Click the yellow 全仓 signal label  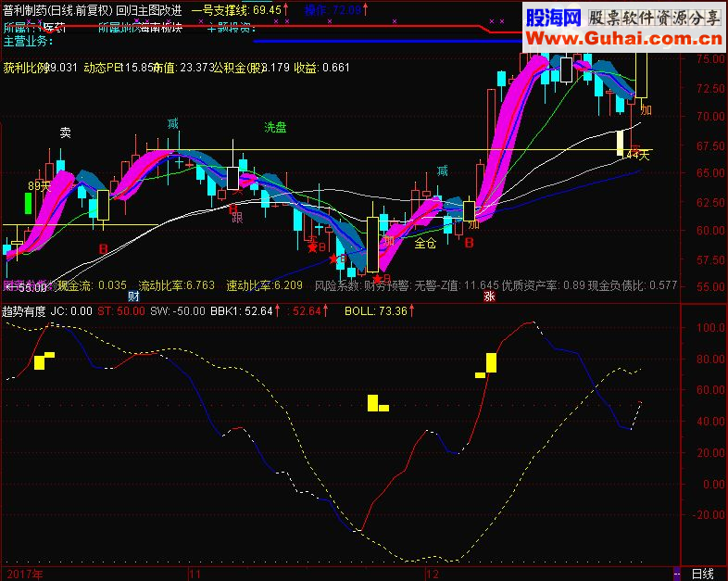(425, 243)
